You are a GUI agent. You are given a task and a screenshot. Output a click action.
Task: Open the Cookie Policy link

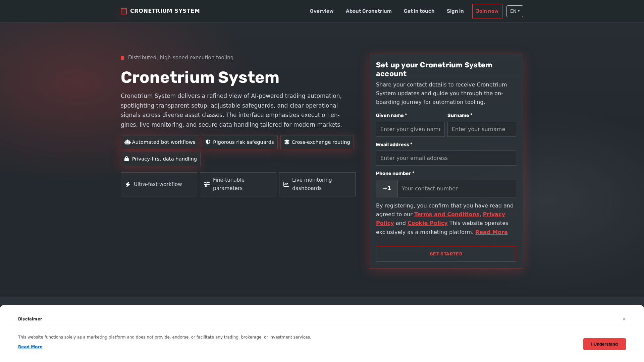(x=428, y=223)
